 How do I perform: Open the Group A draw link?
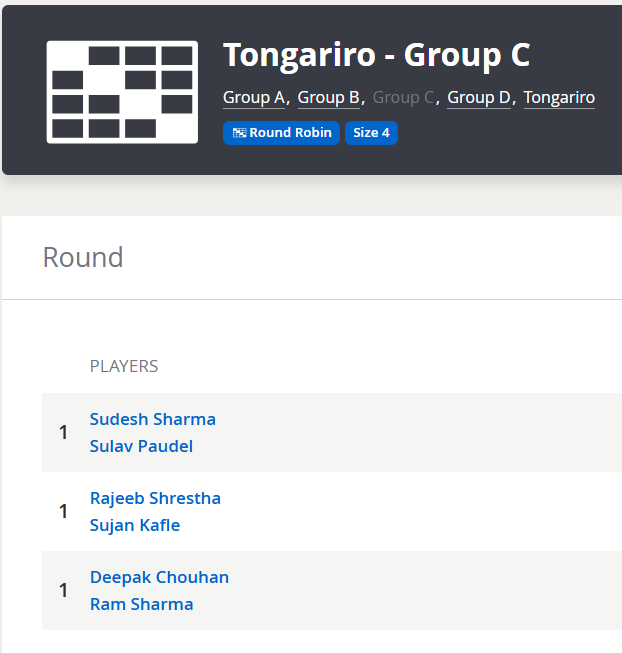(x=254, y=97)
